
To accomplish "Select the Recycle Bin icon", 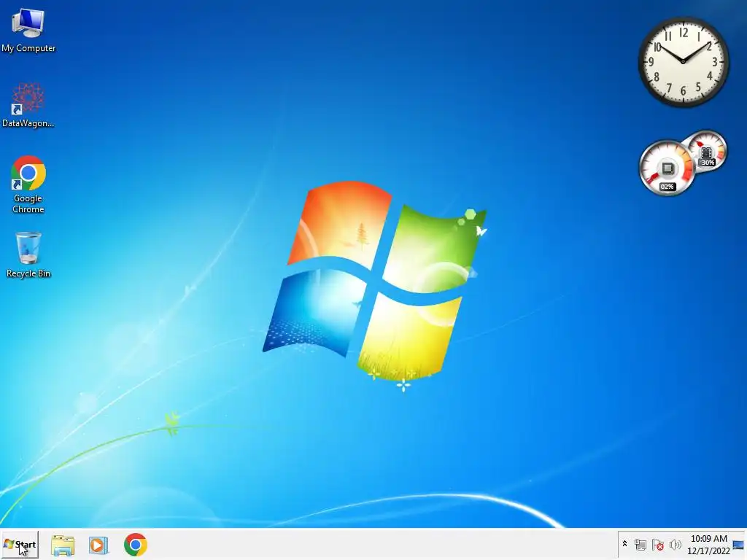I will 28,254.
